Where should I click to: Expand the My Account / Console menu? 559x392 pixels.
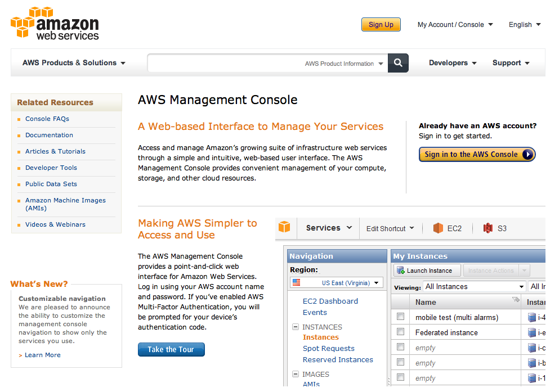click(x=455, y=25)
